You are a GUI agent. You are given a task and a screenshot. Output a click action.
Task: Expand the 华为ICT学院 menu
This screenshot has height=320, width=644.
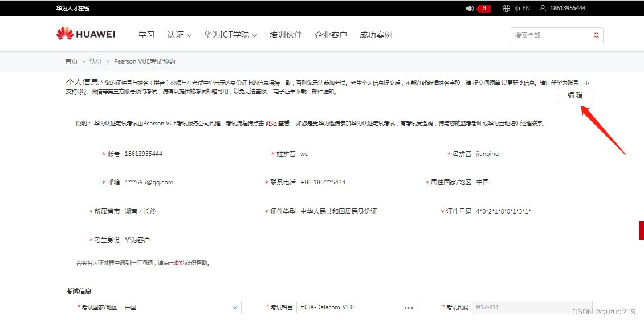click(230, 35)
